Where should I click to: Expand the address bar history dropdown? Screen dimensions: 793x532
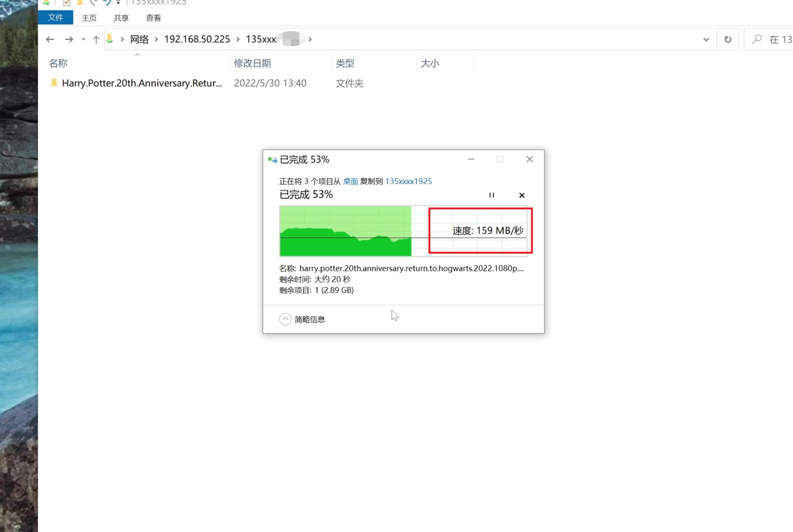point(706,39)
